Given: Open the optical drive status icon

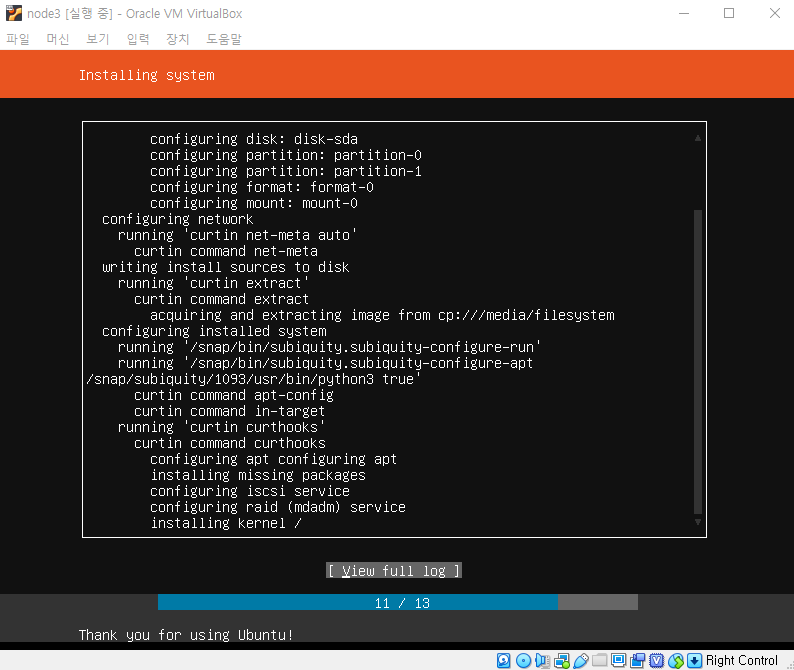Looking at the screenshot, I should click(523, 660).
